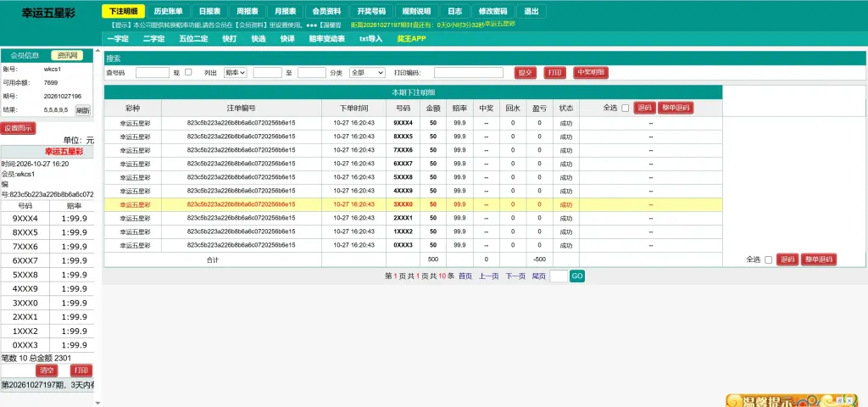
Task: Click the 幸运五星彩 site logo
Action: point(48,13)
